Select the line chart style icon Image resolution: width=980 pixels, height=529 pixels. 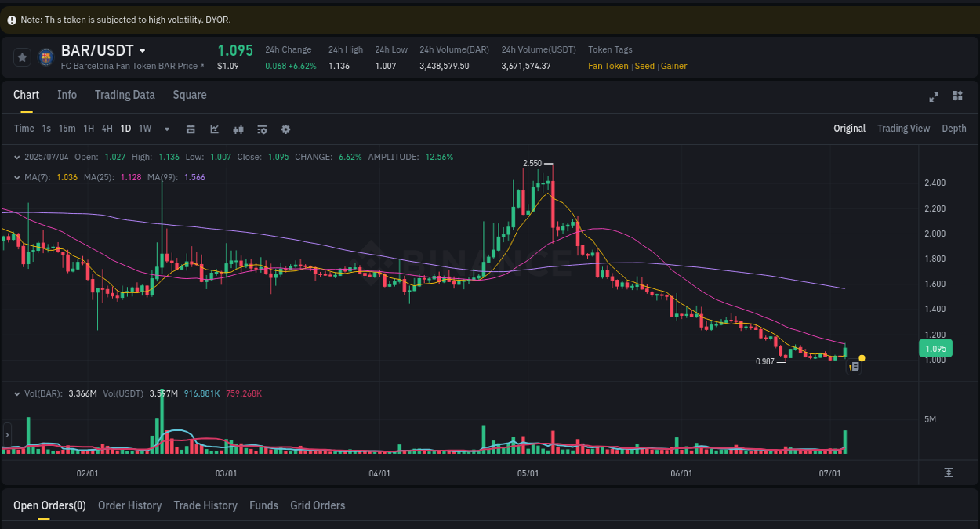click(214, 129)
